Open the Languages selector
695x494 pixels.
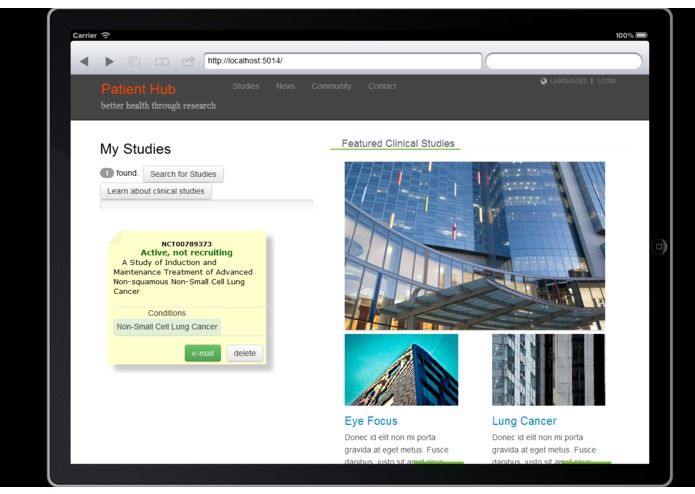(568, 81)
